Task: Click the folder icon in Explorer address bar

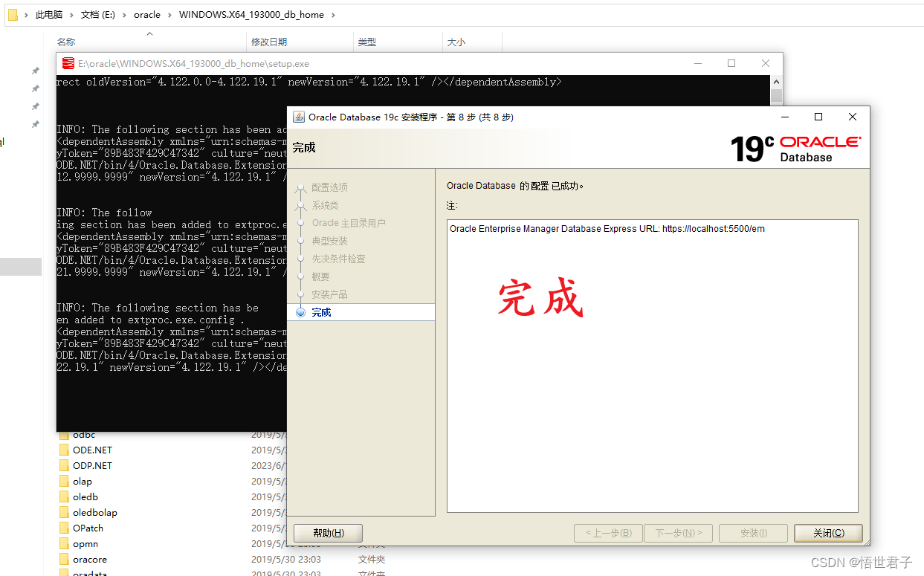Action: coord(13,14)
